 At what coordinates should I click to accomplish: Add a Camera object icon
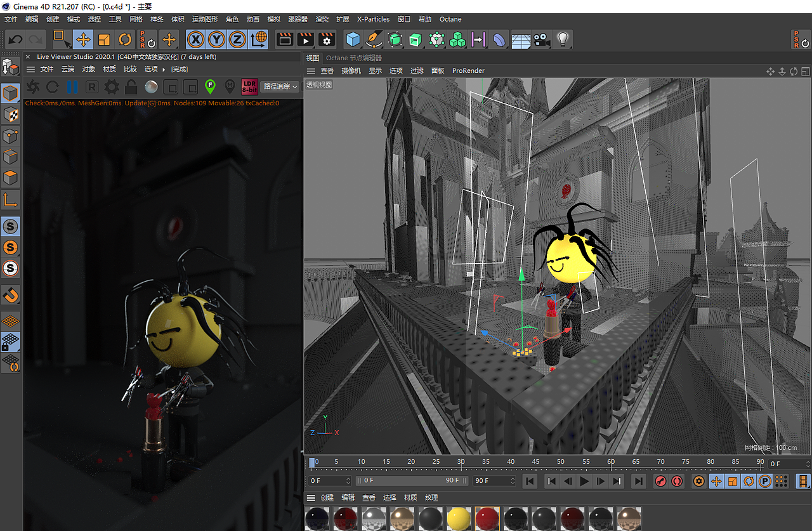coord(541,39)
